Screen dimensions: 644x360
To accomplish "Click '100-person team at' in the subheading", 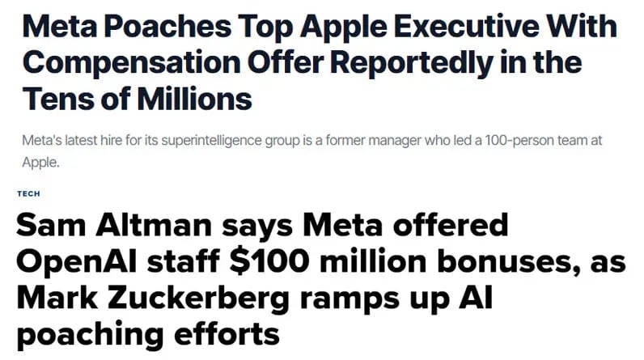I will tap(543, 141).
